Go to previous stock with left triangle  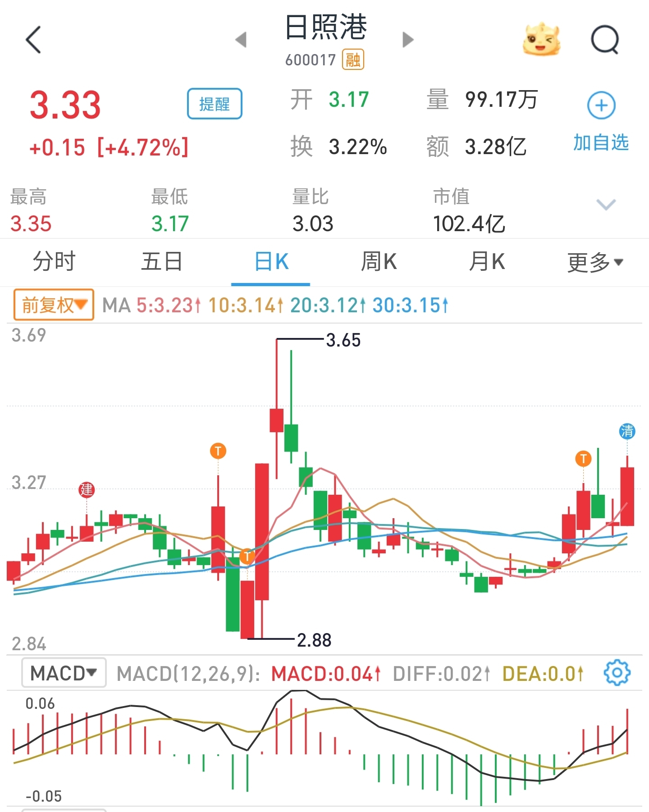(x=241, y=40)
